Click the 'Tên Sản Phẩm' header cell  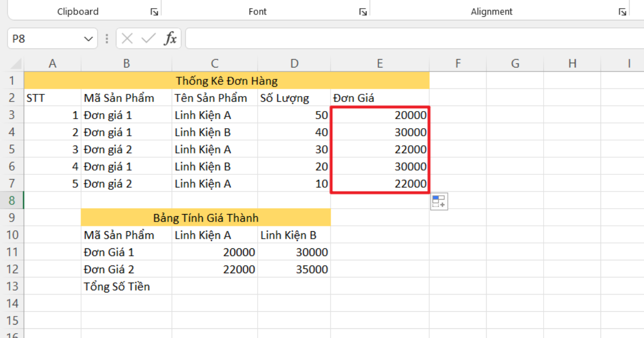click(215, 98)
